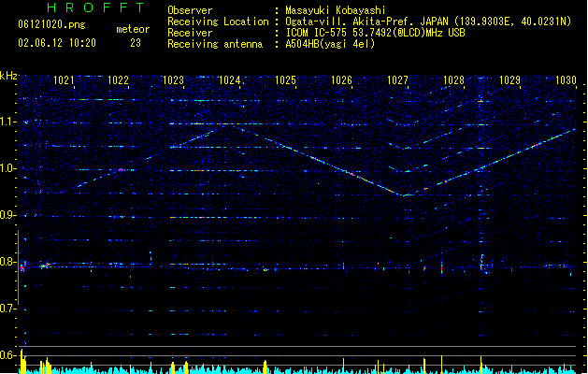Click the Observer label
This screenshot has height=374, width=588.
190,10
